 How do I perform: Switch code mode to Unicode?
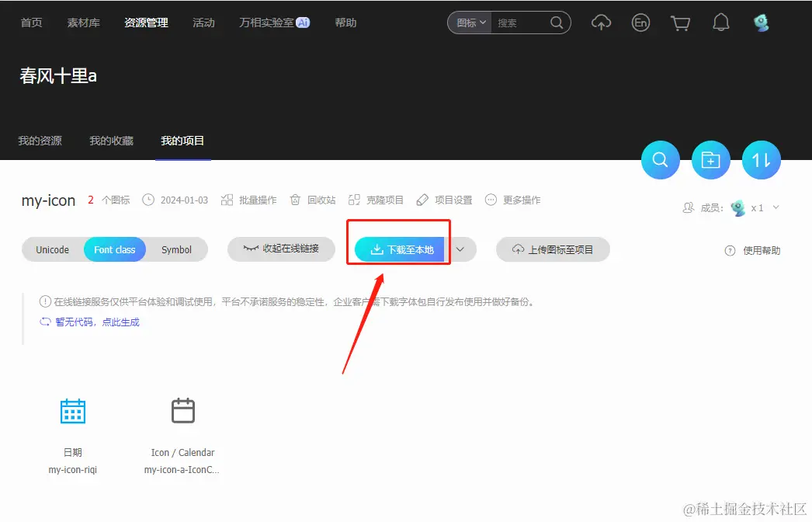tap(52, 249)
